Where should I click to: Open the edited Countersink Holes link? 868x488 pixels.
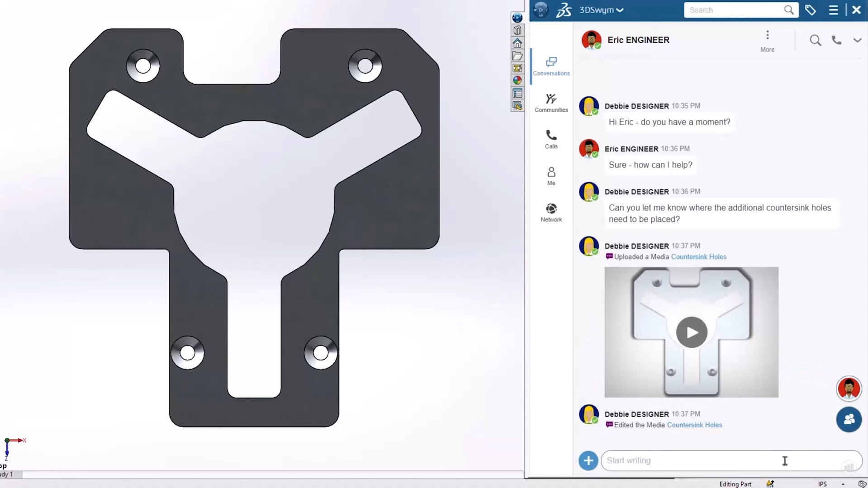point(694,425)
